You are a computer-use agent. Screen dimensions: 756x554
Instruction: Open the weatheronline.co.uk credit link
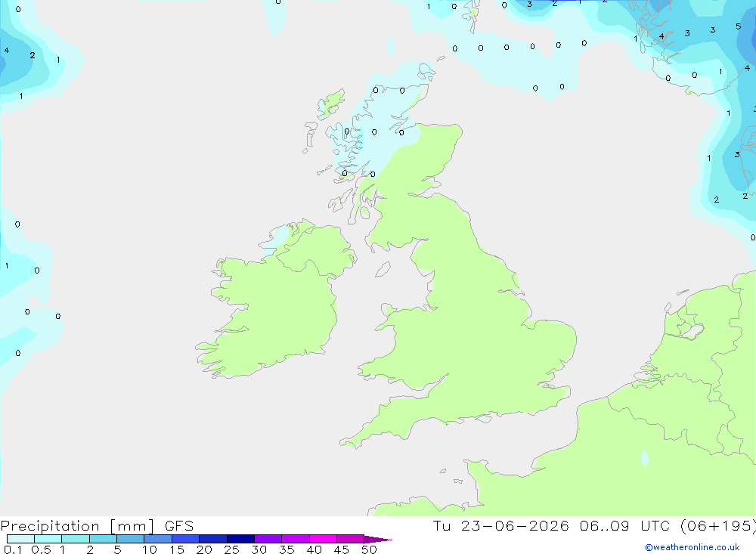pyautogui.click(x=692, y=547)
